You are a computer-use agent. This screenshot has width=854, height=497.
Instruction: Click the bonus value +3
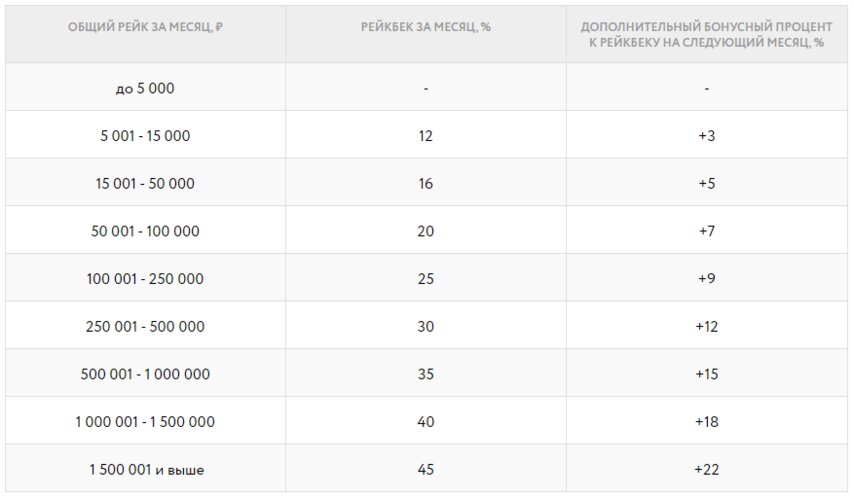[x=706, y=136]
